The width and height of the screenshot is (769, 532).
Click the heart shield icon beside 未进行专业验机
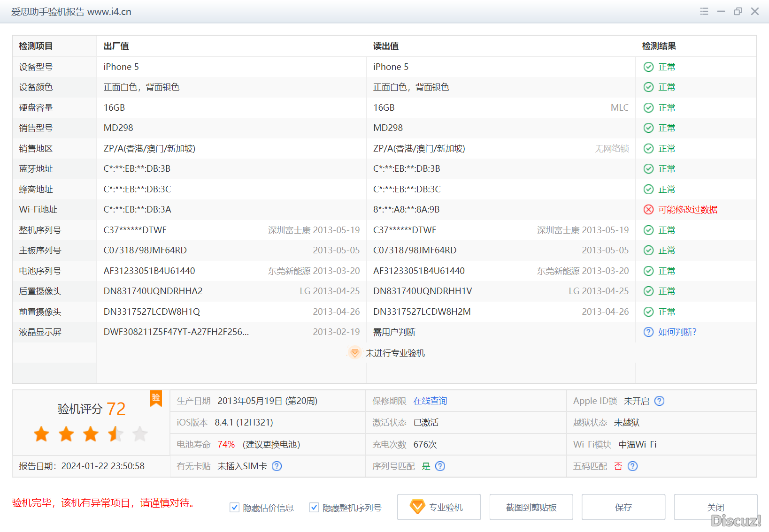tap(354, 352)
